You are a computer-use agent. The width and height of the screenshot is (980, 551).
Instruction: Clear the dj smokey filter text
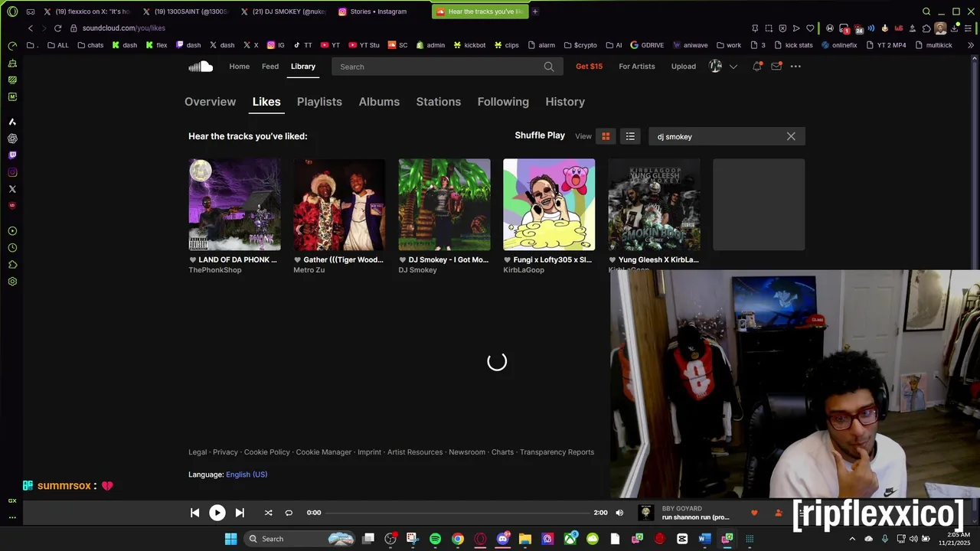pyautogui.click(x=791, y=136)
